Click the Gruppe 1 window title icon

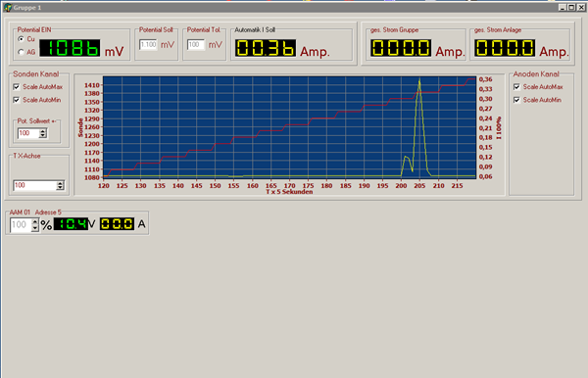(8, 8)
